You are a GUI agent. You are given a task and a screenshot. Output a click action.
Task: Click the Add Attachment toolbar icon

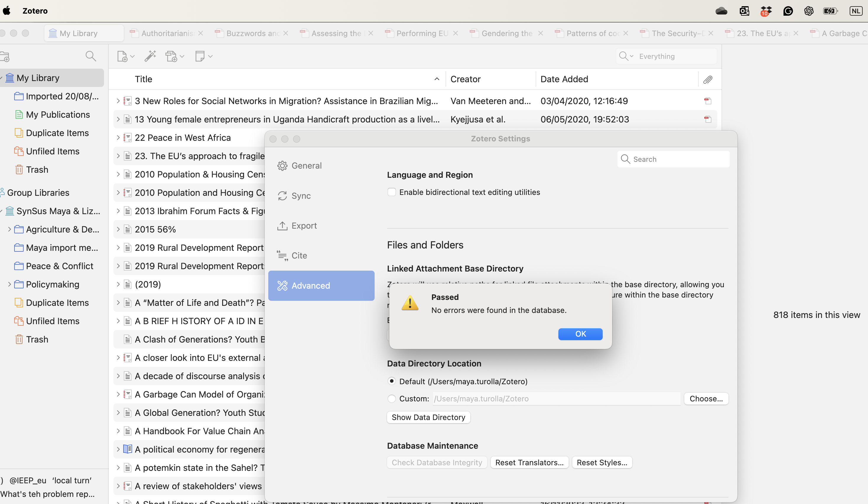(172, 56)
